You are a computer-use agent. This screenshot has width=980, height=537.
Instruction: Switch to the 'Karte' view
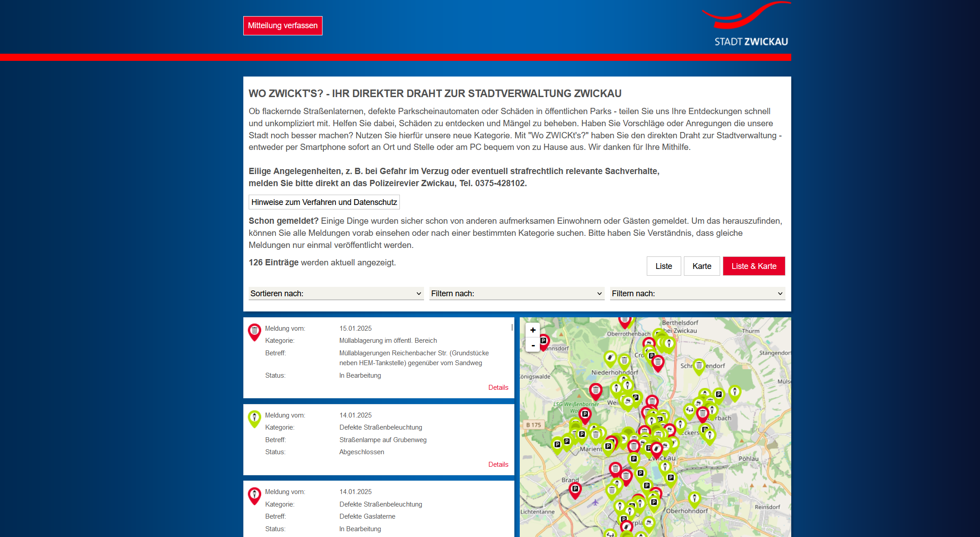click(701, 266)
